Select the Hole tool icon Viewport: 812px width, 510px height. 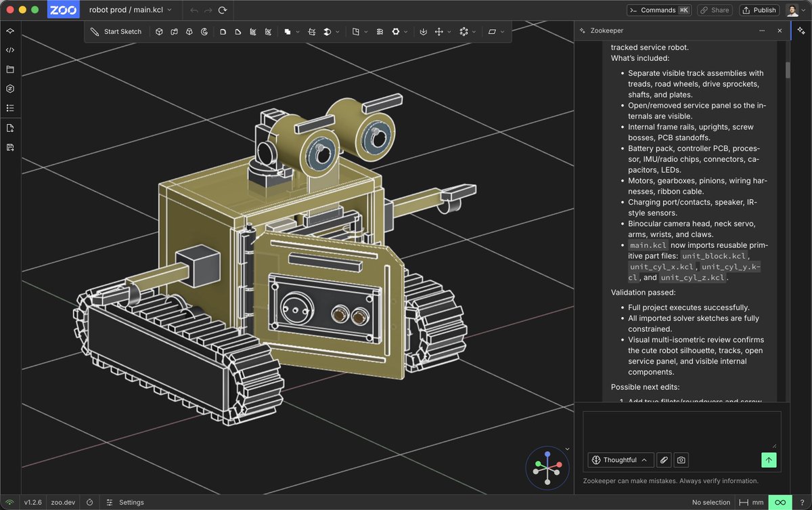pyautogui.click(x=269, y=32)
